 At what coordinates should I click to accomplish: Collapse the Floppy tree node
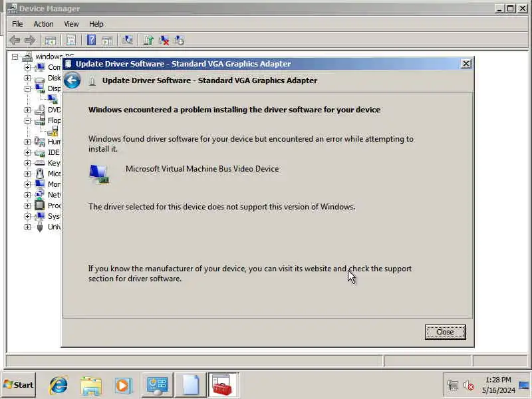coord(27,120)
